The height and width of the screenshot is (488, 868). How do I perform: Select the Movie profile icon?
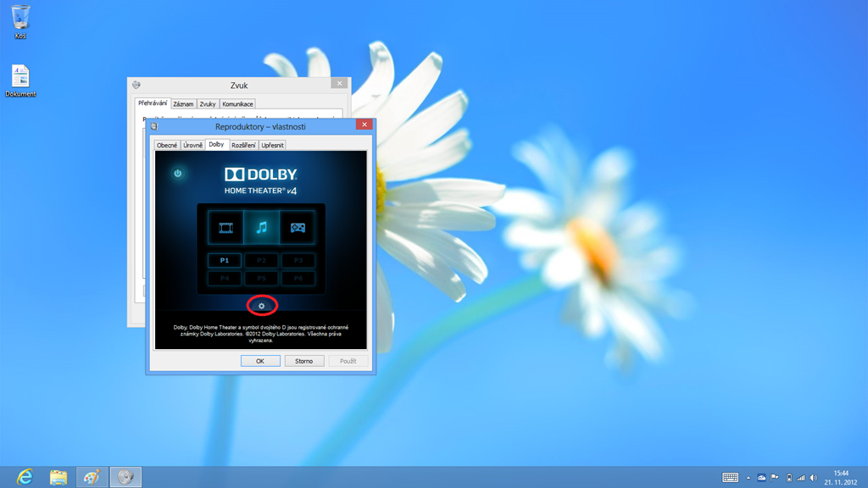(x=225, y=227)
